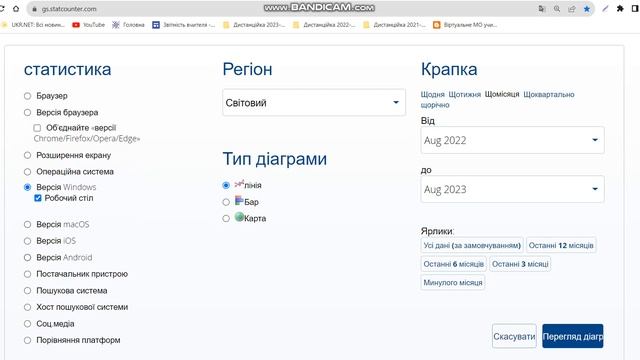Image resolution: width=640 pixels, height=360 pixels.
Task: Enable the Об'єднайте версії checkbox
Action: [x=37, y=128]
